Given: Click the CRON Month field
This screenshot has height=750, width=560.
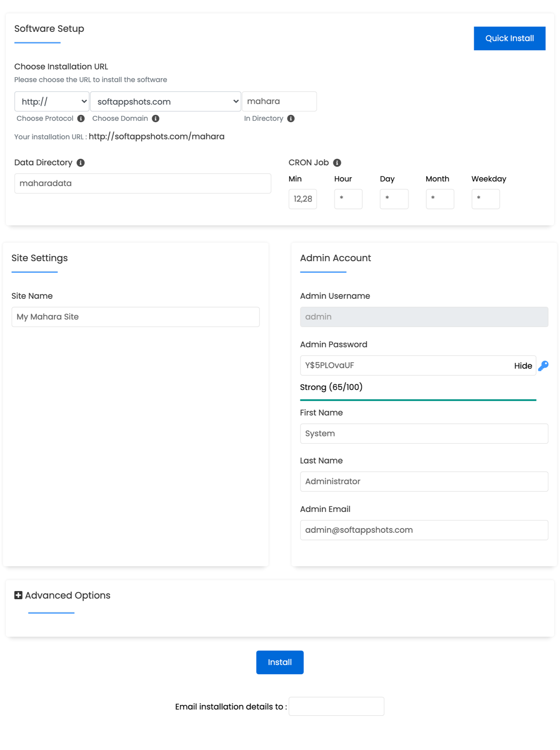Looking at the screenshot, I should pyautogui.click(x=440, y=199).
